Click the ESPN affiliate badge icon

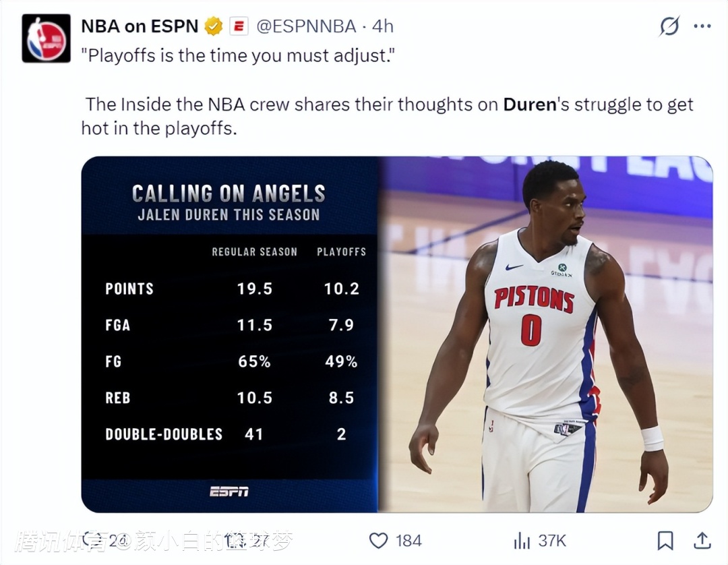pos(239,26)
